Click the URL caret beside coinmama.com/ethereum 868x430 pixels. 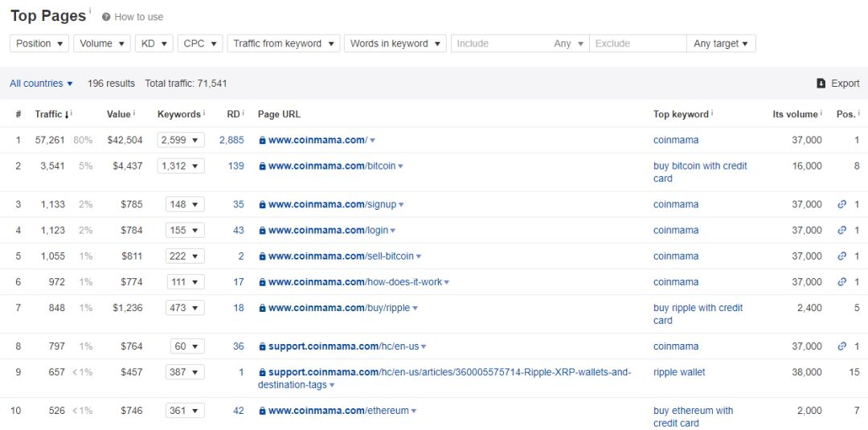[414, 412]
